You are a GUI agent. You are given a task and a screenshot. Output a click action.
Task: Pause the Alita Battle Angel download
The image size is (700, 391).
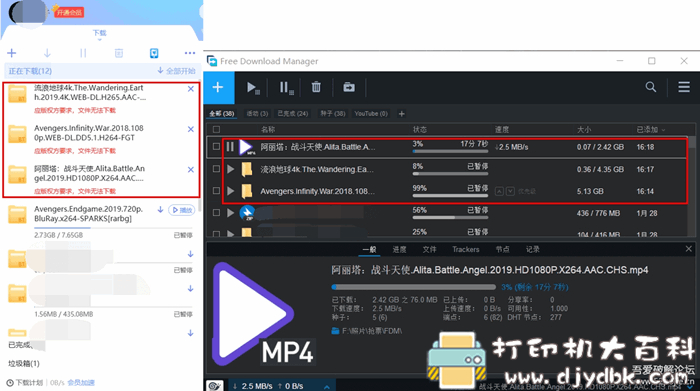click(x=230, y=146)
